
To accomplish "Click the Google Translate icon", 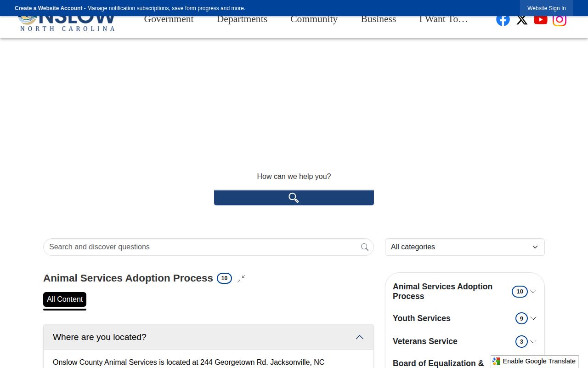I will point(497,362).
